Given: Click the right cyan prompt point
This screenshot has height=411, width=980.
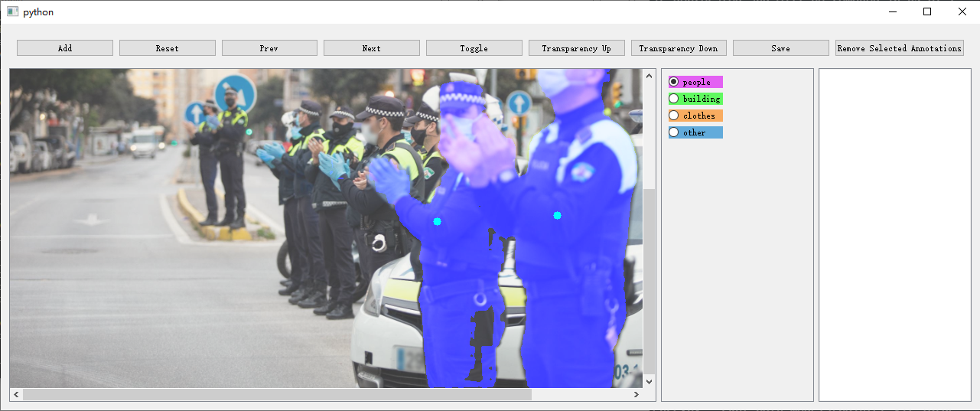Looking at the screenshot, I should tap(557, 216).
